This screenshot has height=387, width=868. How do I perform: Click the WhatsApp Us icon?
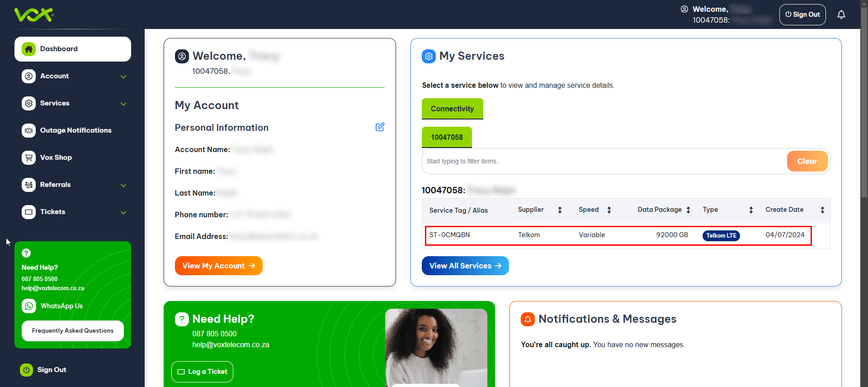[x=29, y=306]
